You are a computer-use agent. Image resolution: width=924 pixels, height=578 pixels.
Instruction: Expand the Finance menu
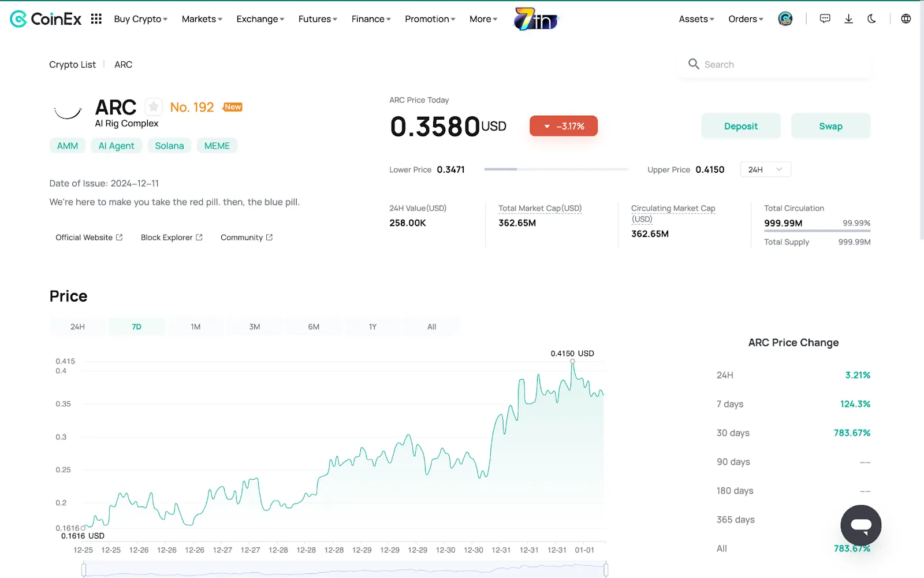(x=371, y=19)
